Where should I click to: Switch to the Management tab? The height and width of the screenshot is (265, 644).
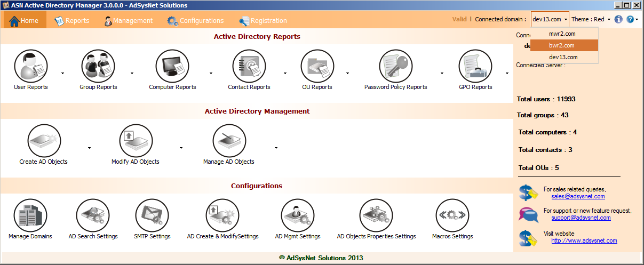pyautogui.click(x=128, y=20)
